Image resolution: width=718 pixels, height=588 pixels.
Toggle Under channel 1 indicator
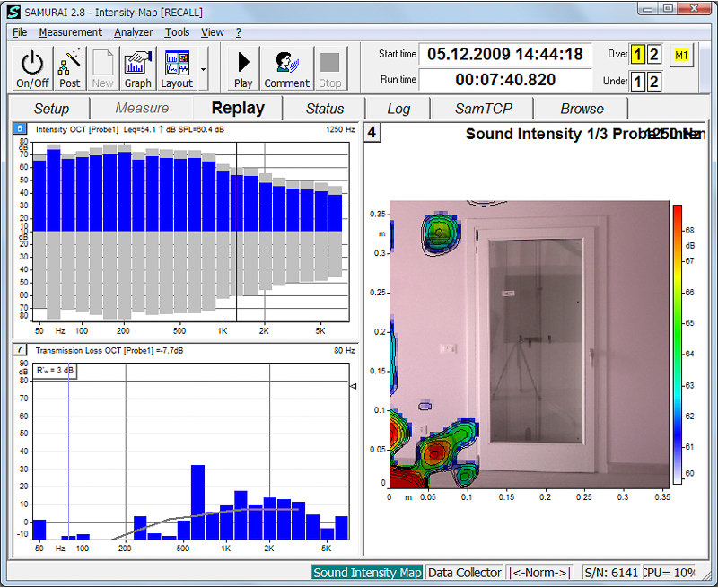[637, 82]
